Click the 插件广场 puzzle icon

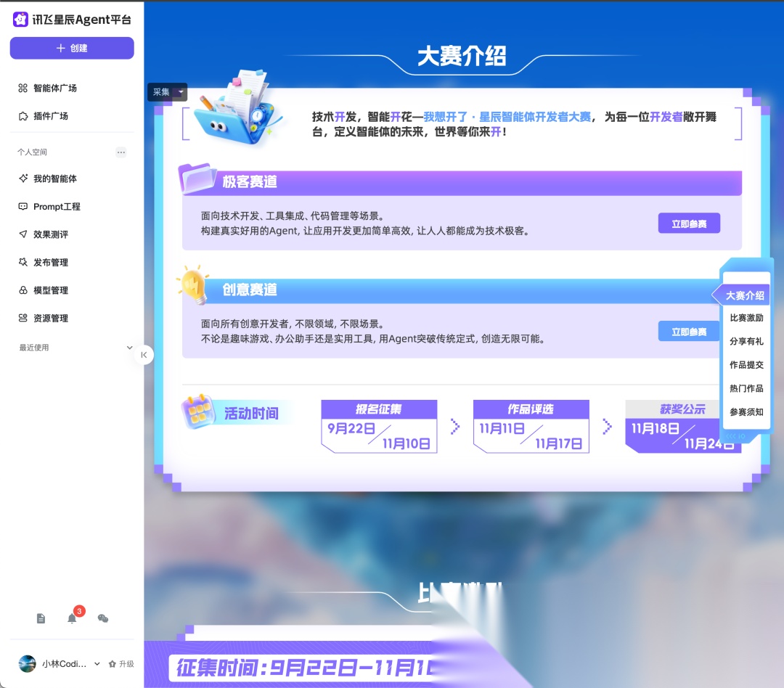[x=23, y=116]
